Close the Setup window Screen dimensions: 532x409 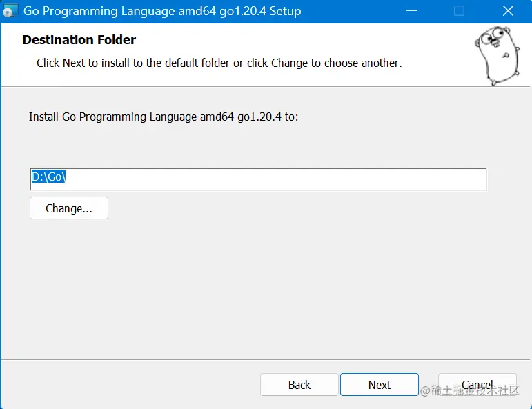[508, 11]
